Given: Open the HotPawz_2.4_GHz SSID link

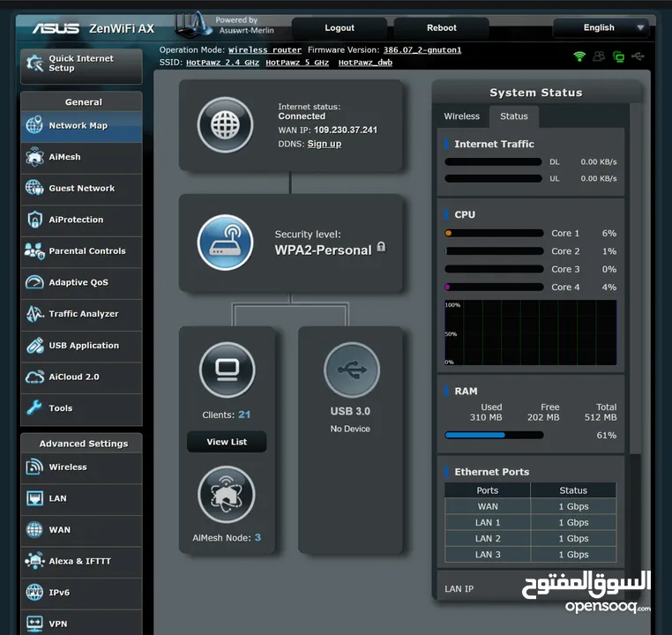Looking at the screenshot, I should 222,63.
